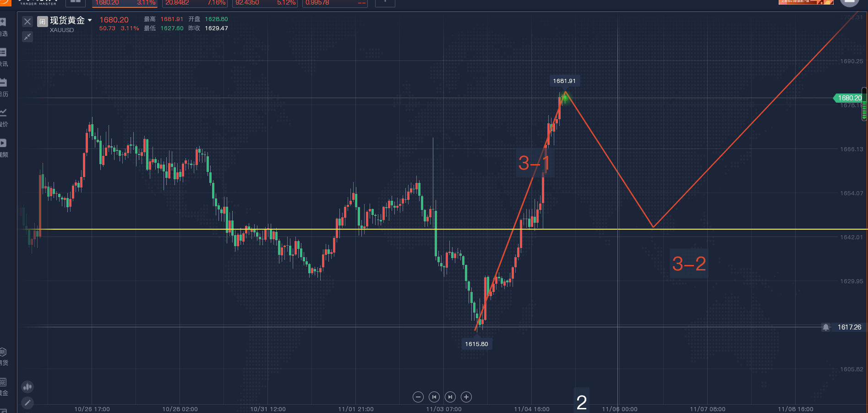Click the alert bell at the 1617.26 price line
The height and width of the screenshot is (413, 868).
(x=826, y=327)
